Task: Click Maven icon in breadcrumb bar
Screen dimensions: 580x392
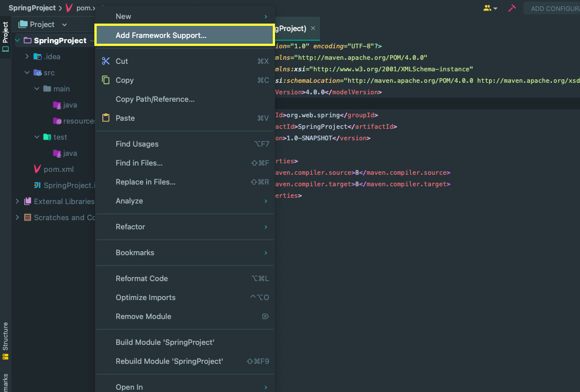Action: tap(69, 7)
